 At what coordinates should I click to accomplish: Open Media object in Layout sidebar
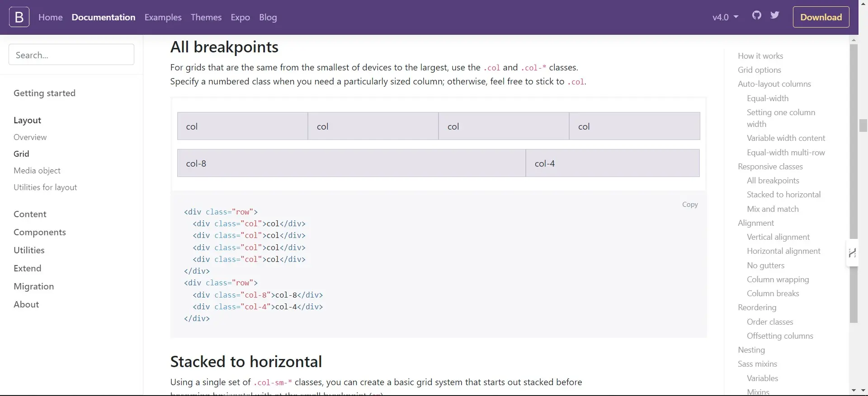[37, 171]
